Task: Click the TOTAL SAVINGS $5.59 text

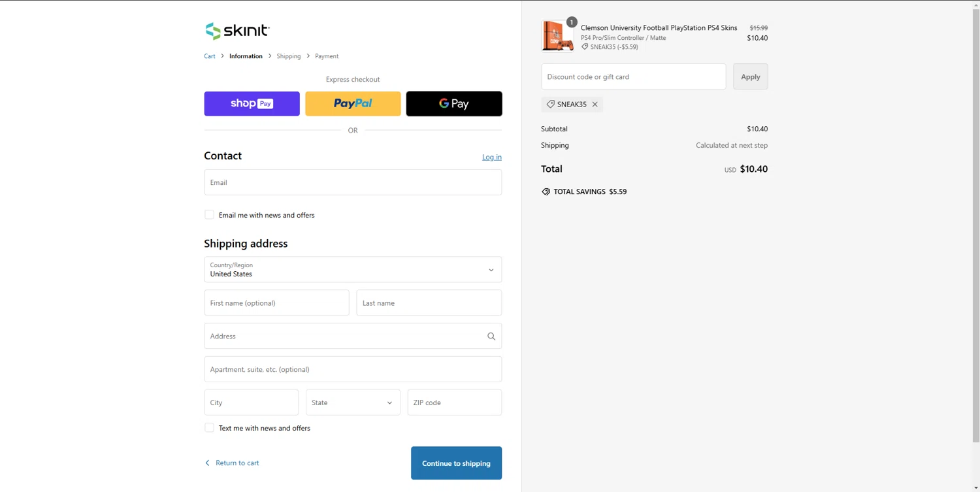Action: 590,192
